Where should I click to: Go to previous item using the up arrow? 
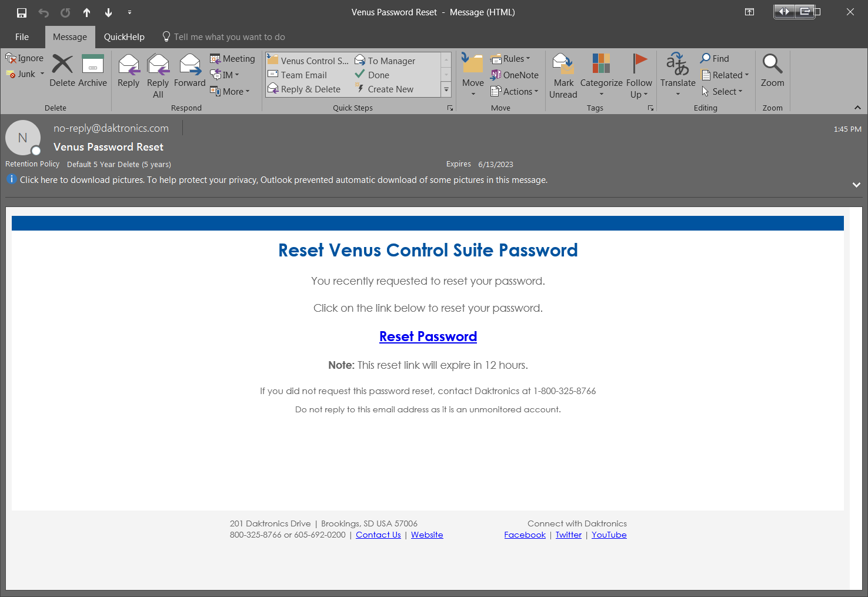click(86, 12)
